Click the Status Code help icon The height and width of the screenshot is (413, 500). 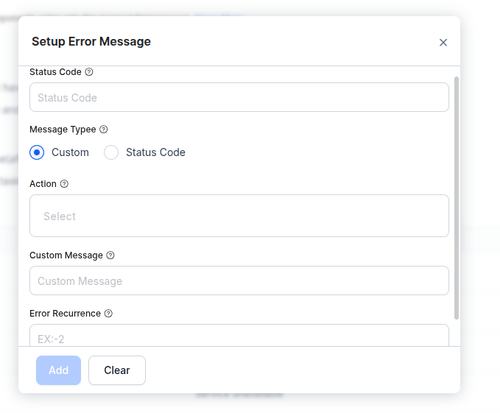click(x=89, y=72)
